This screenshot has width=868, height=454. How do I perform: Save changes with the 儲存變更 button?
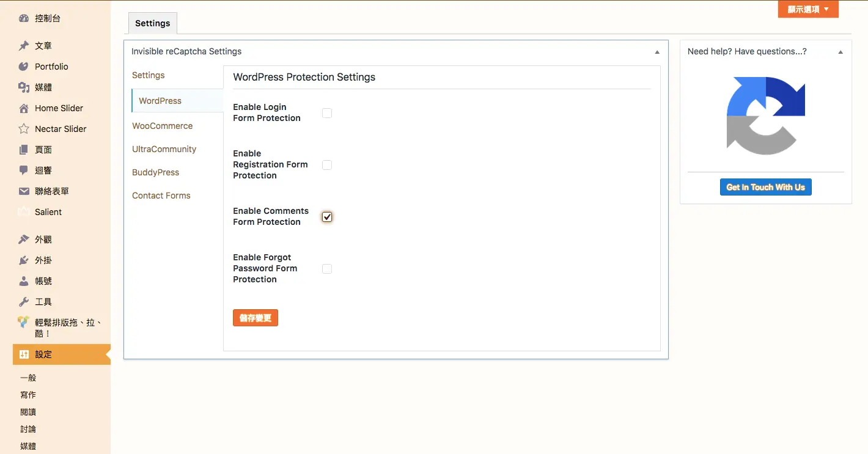[256, 318]
